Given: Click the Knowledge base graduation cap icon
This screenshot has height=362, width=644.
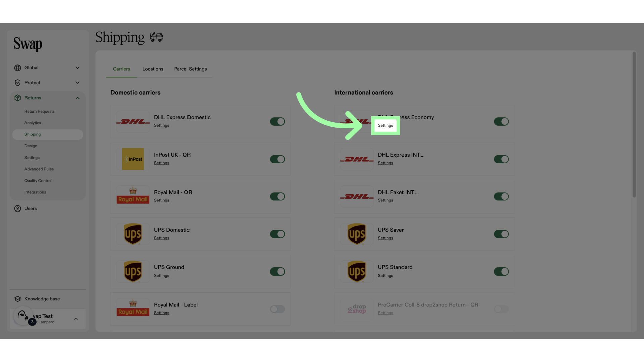Looking at the screenshot, I should click(18, 299).
